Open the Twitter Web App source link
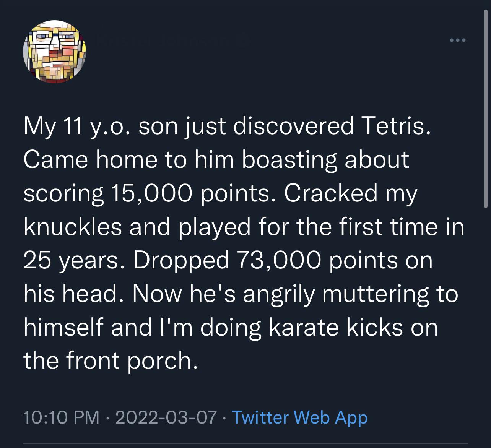491x448 pixels. (299, 417)
